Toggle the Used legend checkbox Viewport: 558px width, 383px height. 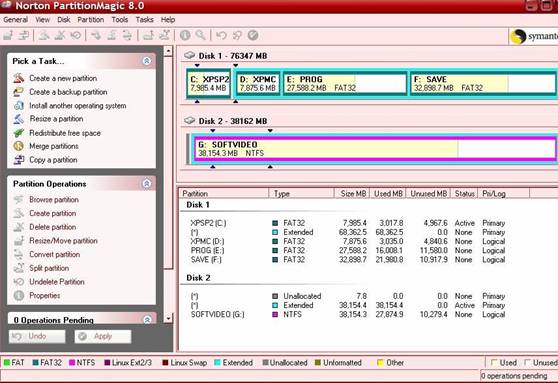(494, 363)
